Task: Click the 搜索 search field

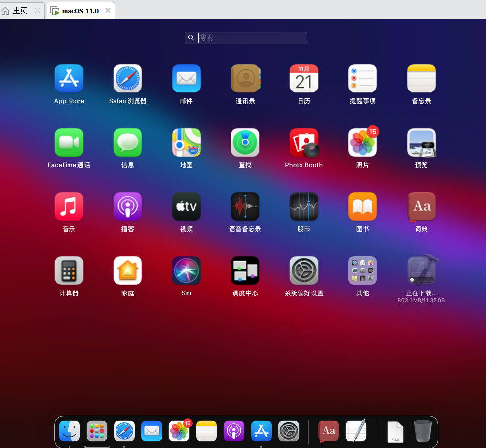Action: point(250,38)
